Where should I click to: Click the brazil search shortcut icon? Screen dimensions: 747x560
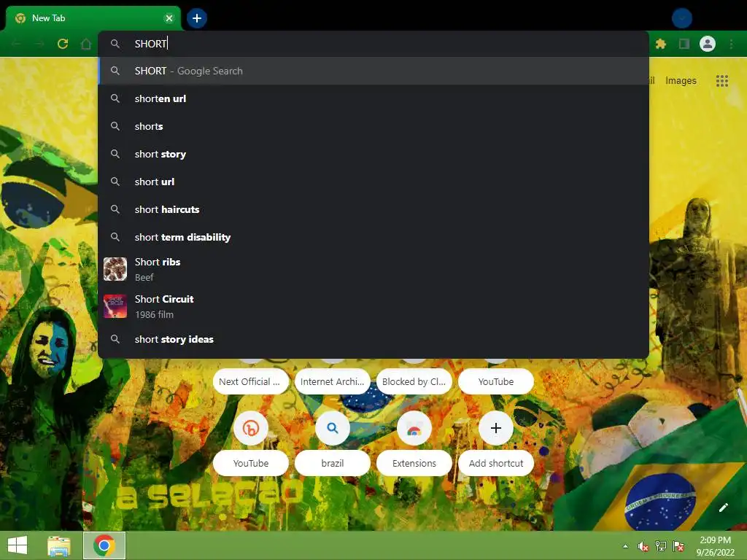point(333,428)
